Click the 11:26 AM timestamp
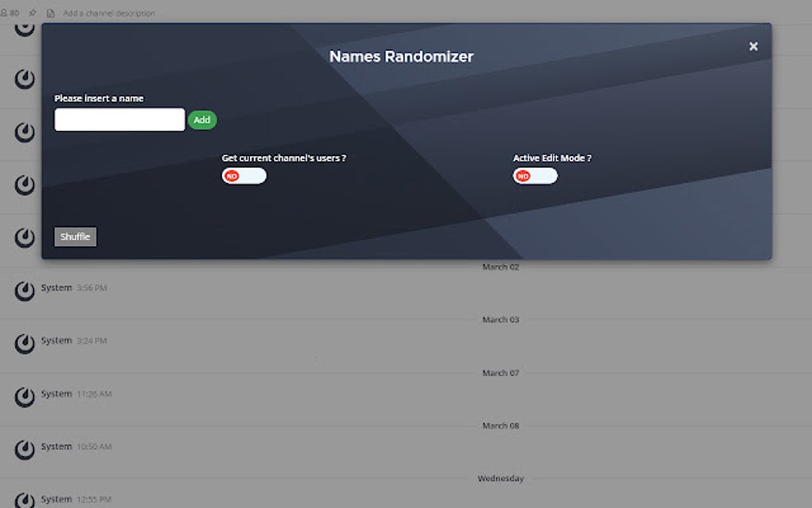 coord(96,393)
